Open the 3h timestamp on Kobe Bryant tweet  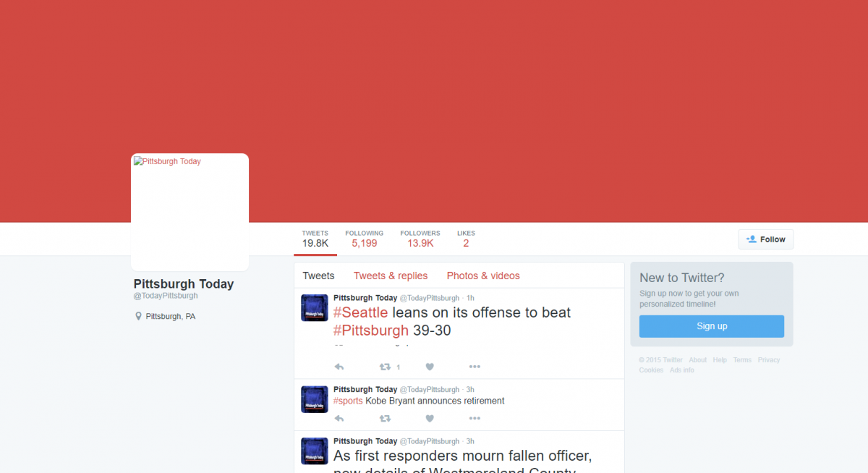470,390
